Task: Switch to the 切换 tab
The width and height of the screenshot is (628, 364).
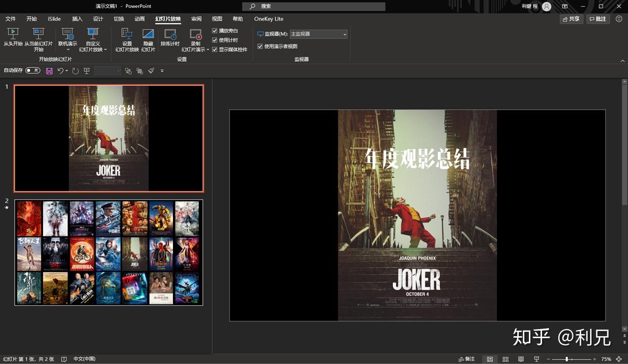Action: [x=119, y=19]
